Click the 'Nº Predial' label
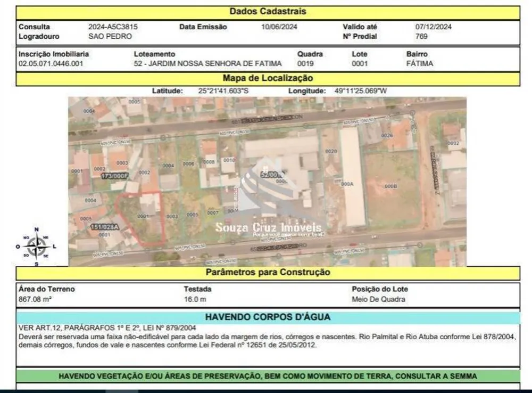 360,36
